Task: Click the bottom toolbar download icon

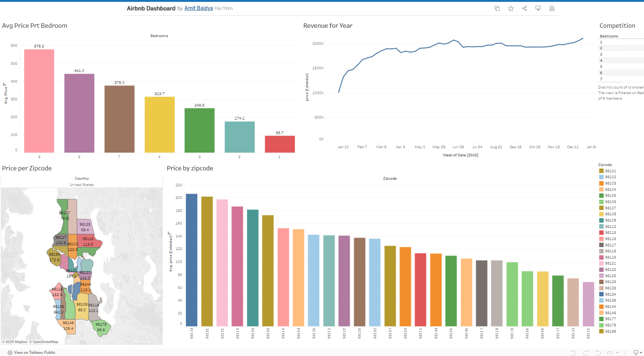Action: 635,353
